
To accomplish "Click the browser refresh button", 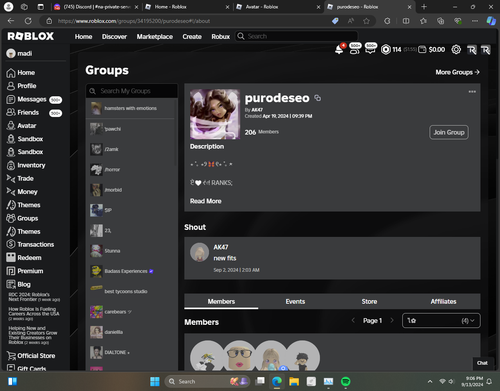I will click(28, 21).
